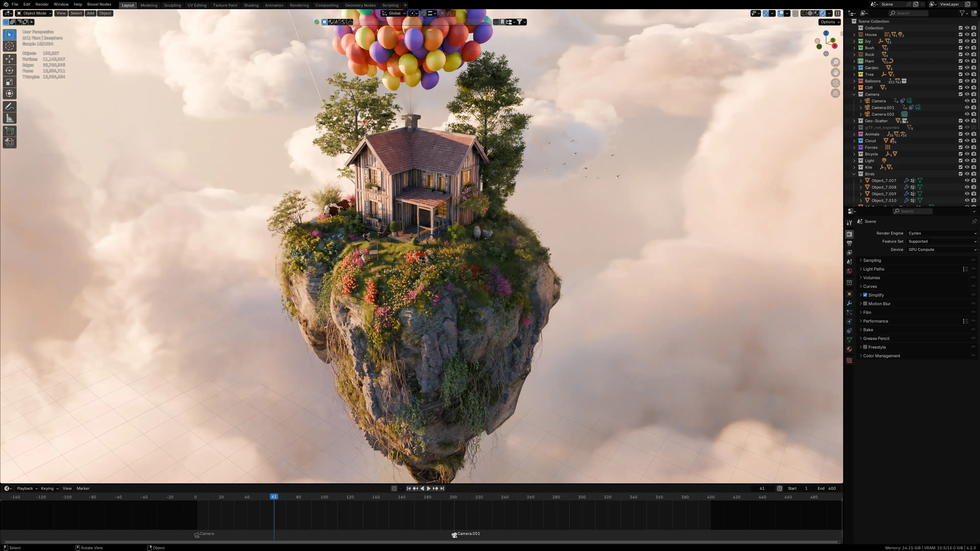Switch to the Sculpting workspace tab
The width and height of the screenshot is (980, 551).
coord(172,5)
